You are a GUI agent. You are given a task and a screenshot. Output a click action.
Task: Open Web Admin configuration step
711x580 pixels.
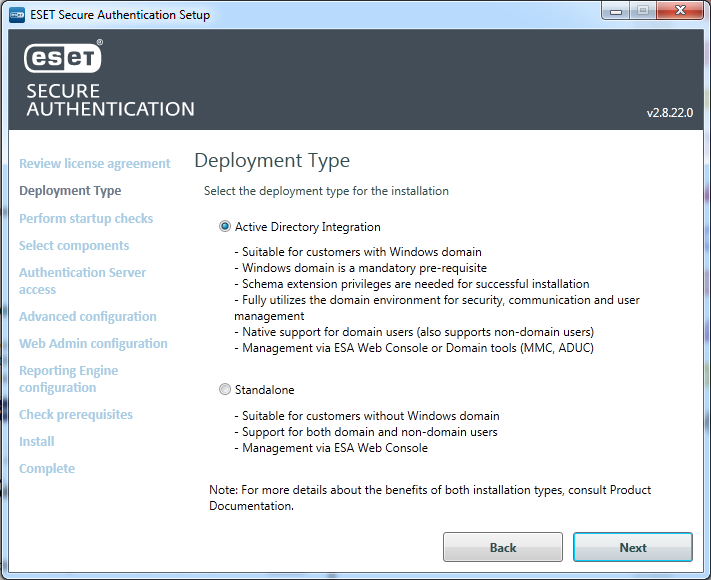[x=93, y=343]
